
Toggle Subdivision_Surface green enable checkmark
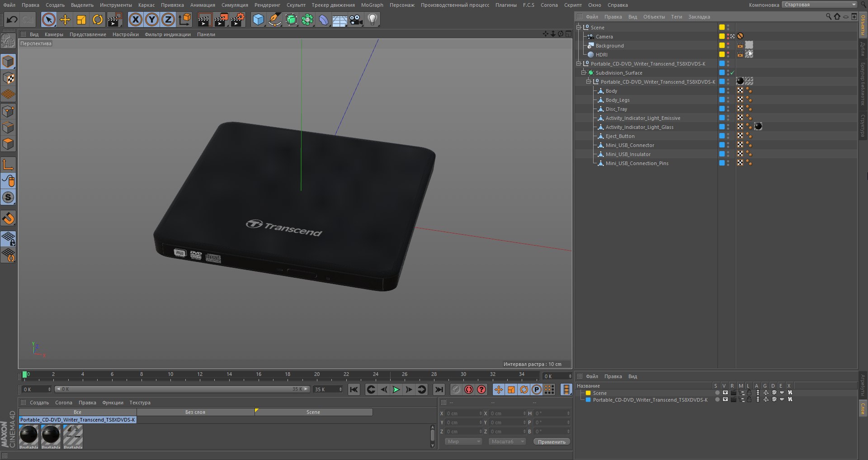point(732,73)
